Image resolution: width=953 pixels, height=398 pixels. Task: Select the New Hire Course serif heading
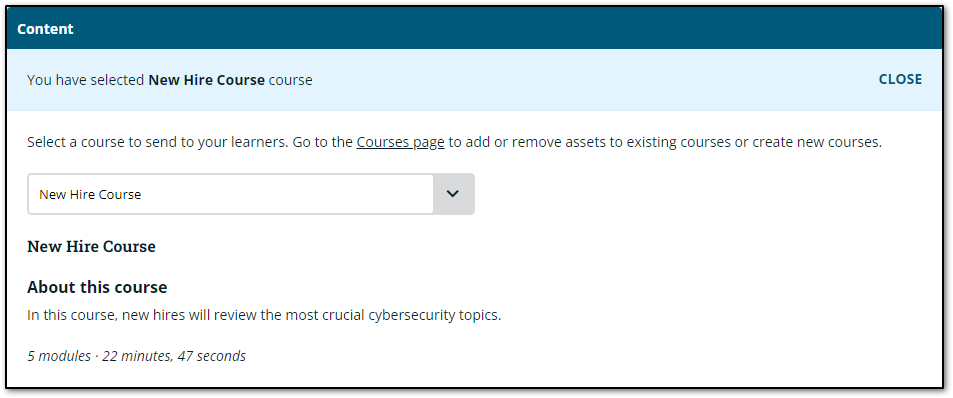tap(91, 247)
